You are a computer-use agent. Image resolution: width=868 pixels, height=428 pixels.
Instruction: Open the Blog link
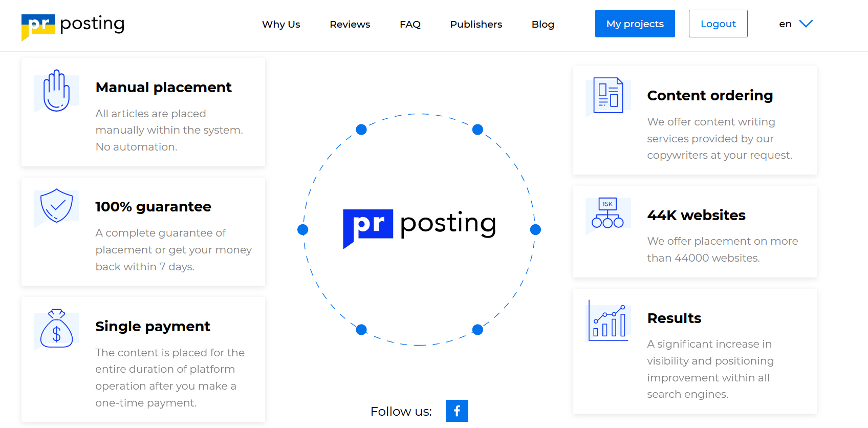click(542, 25)
